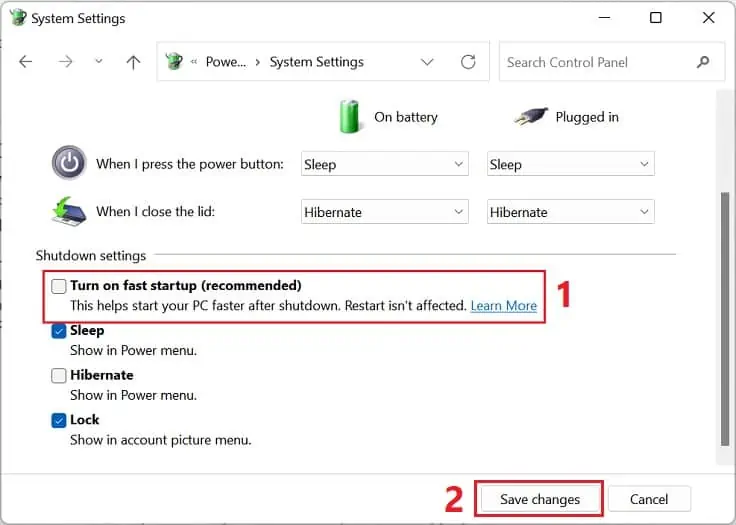
Task: Uncheck the Sleep checkbox
Action: (59, 331)
